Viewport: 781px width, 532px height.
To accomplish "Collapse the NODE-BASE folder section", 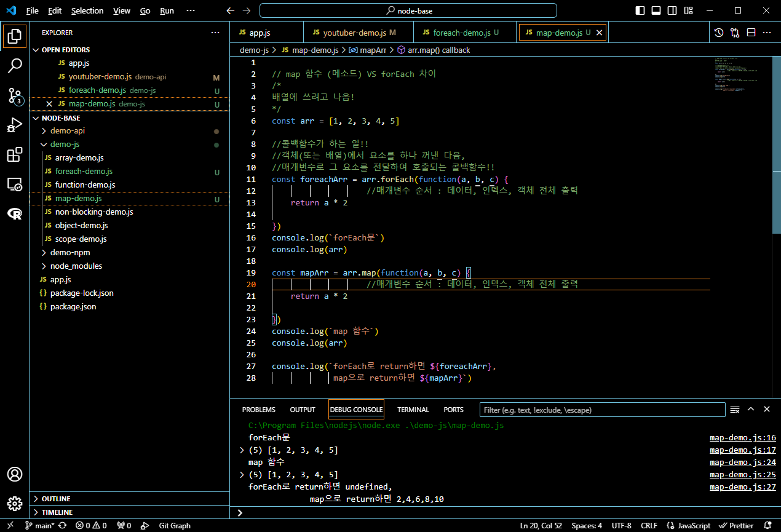I will 130,118.
